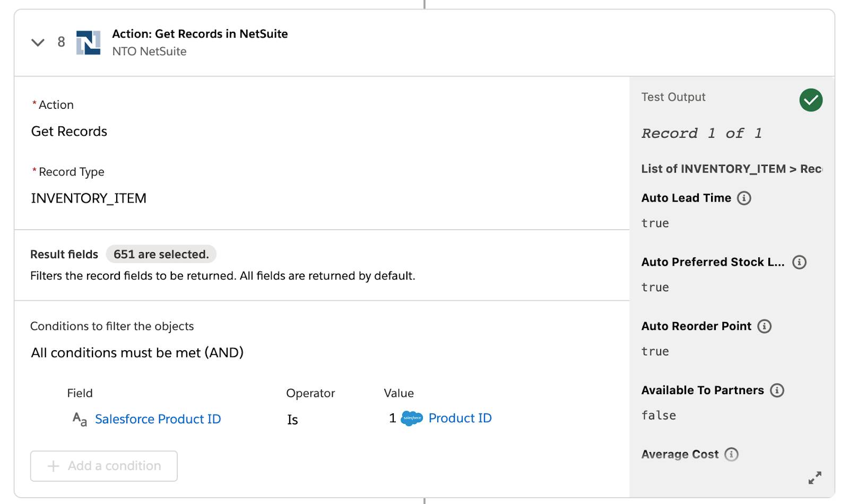Click the Auto Reorder Point field label
Image resolution: width=849 pixels, height=504 pixels.
696,326
